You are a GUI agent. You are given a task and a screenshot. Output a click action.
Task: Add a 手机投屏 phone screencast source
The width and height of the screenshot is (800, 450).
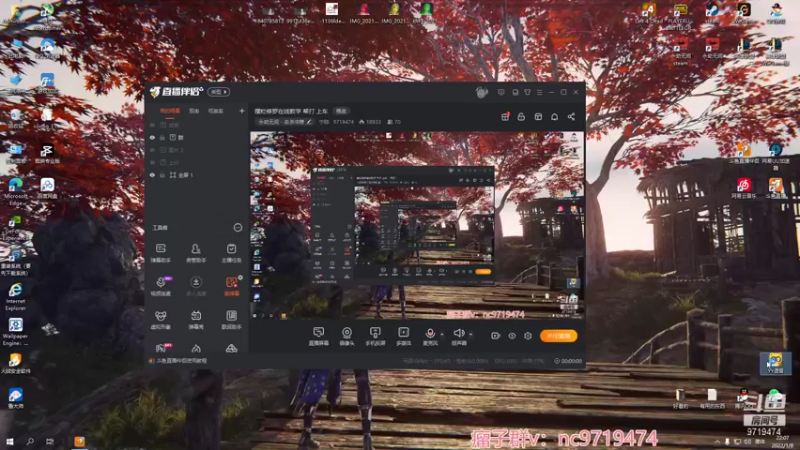375,336
